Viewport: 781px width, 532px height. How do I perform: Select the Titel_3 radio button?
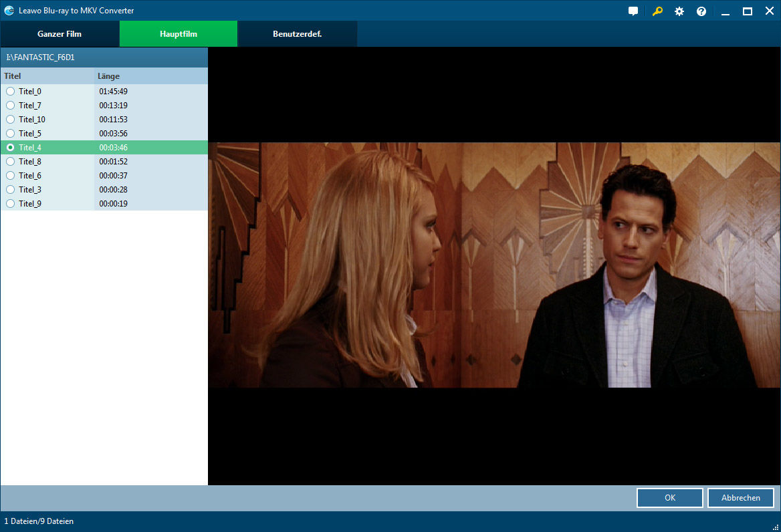pyautogui.click(x=11, y=190)
